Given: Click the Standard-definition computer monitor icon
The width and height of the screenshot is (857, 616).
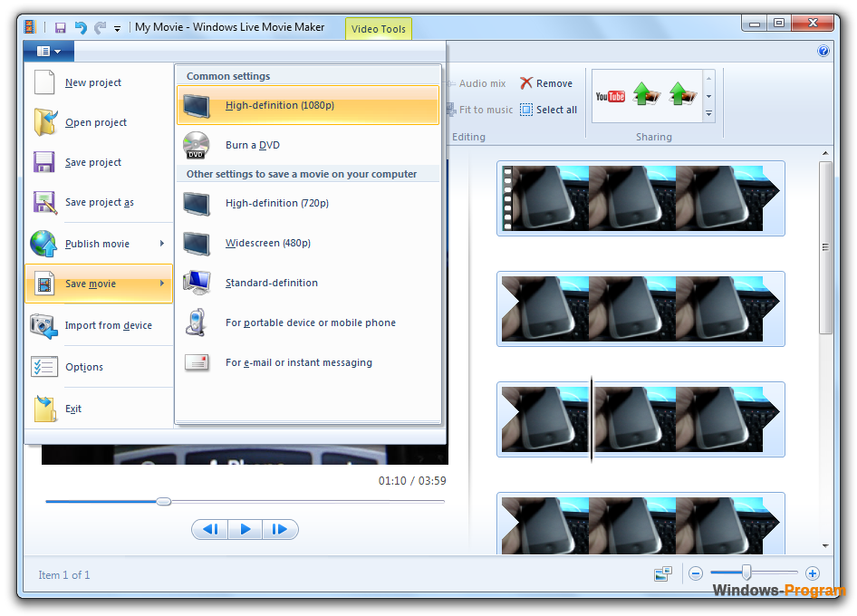Looking at the screenshot, I should click(197, 283).
